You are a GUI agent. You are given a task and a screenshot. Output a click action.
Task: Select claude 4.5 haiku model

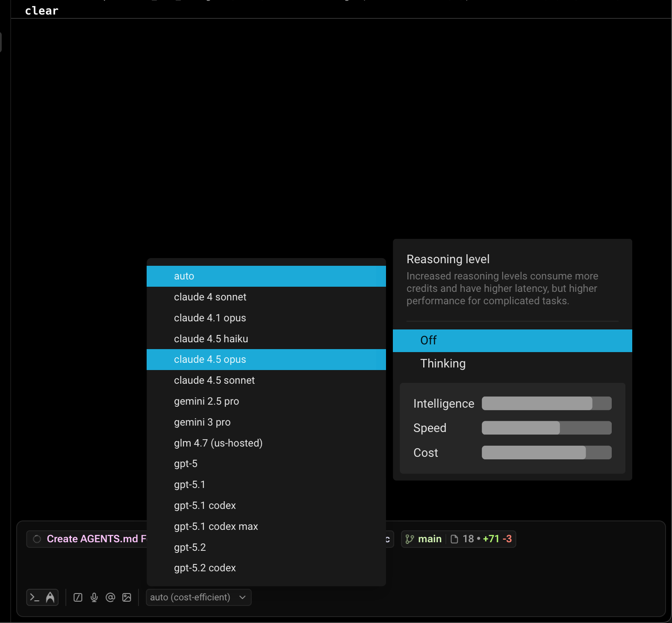(266, 339)
